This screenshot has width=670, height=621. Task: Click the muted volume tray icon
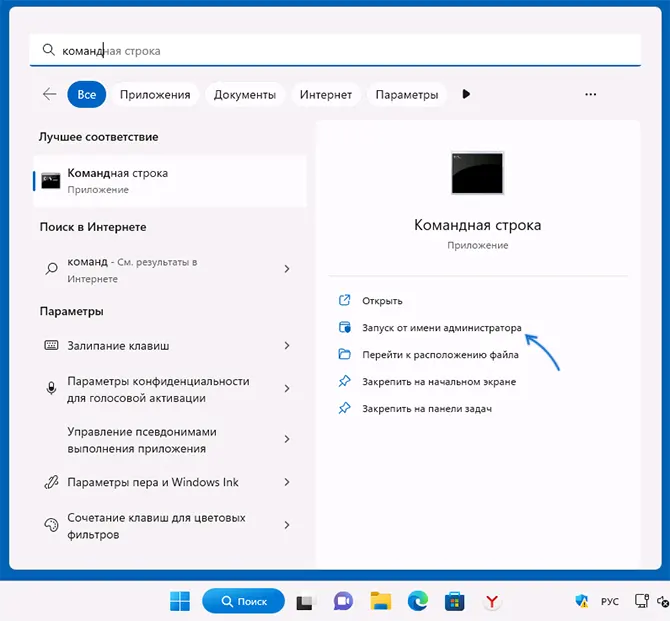[x=663, y=601]
